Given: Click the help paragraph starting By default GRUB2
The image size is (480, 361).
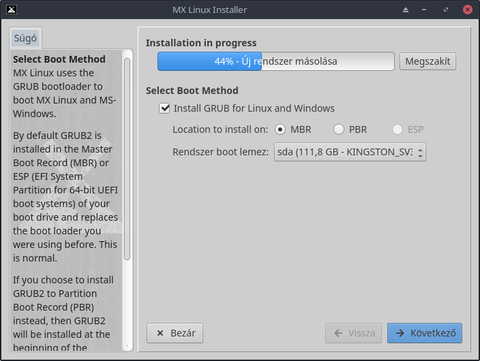Looking at the screenshot, I should click(x=65, y=197).
